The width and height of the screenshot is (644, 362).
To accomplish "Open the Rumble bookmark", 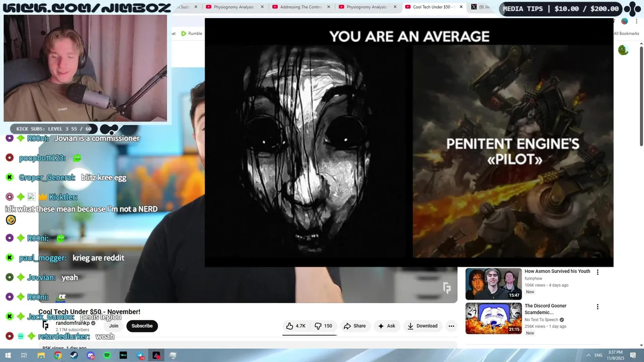I will point(192,34).
